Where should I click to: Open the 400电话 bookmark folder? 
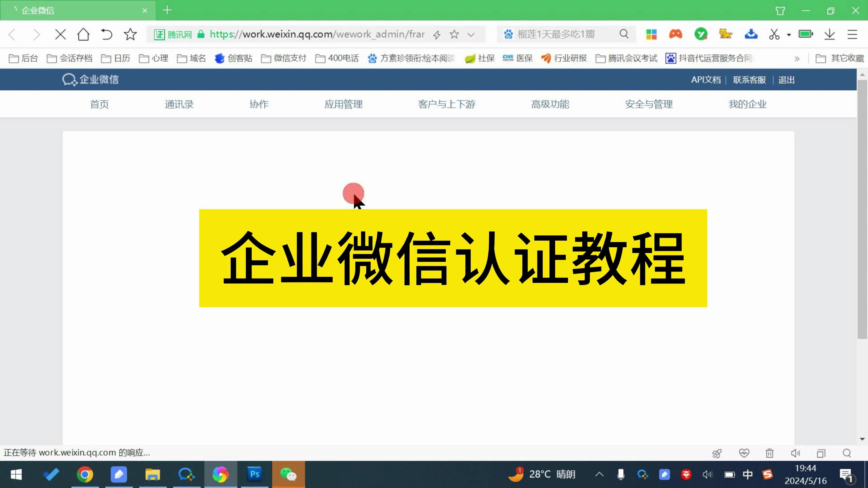[x=337, y=58]
